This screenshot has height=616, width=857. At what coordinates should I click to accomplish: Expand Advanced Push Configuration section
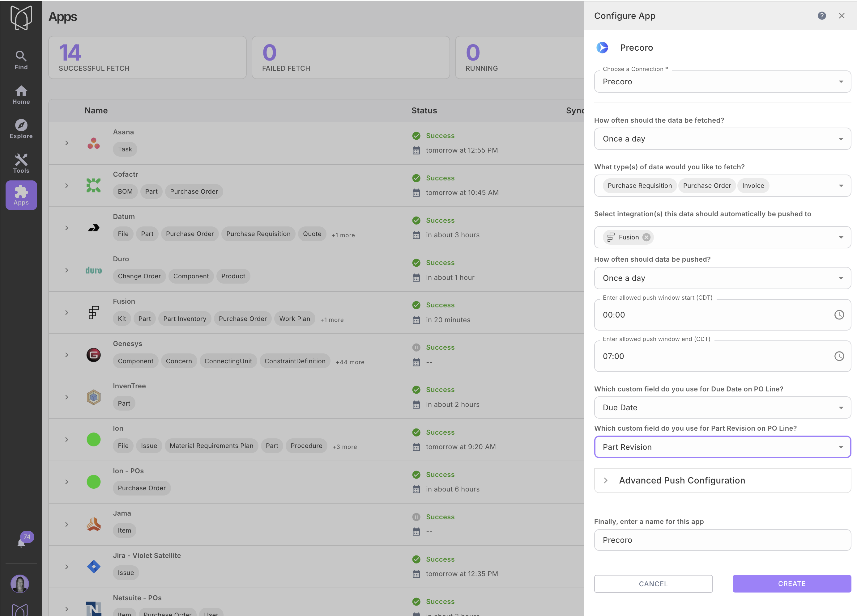(x=723, y=480)
